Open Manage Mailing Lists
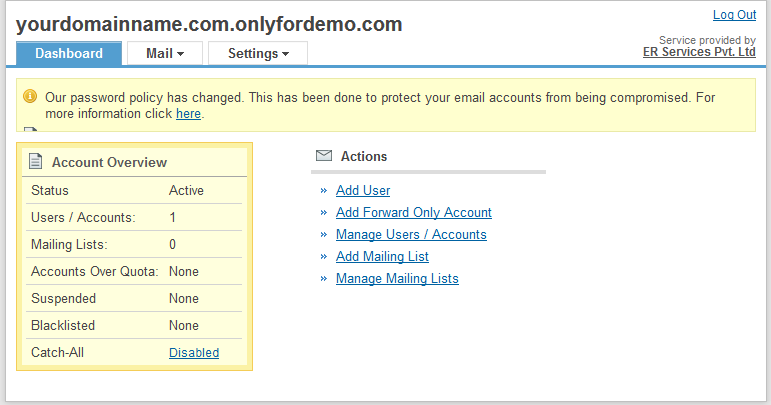 point(397,278)
